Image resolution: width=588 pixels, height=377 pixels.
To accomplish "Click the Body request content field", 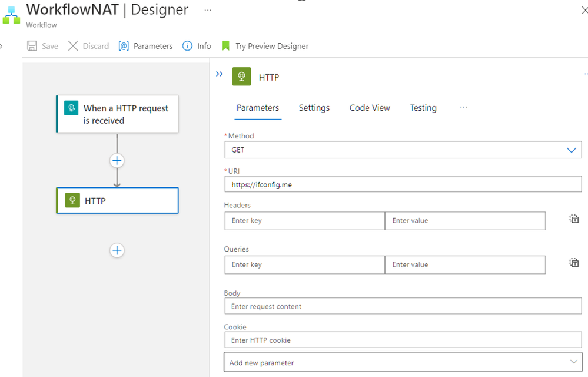I will coord(403,306).
